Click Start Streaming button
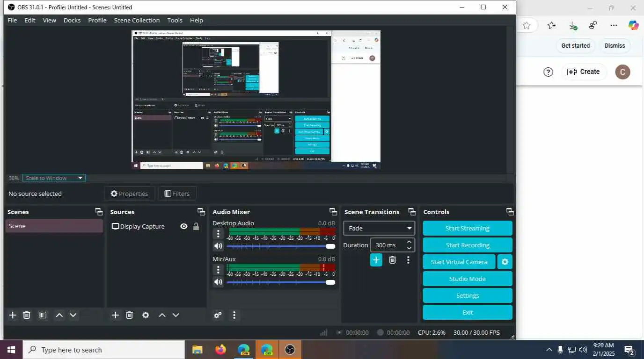This screenshot has width=644, height=359. pyautogui.click(x=468, y=228)
